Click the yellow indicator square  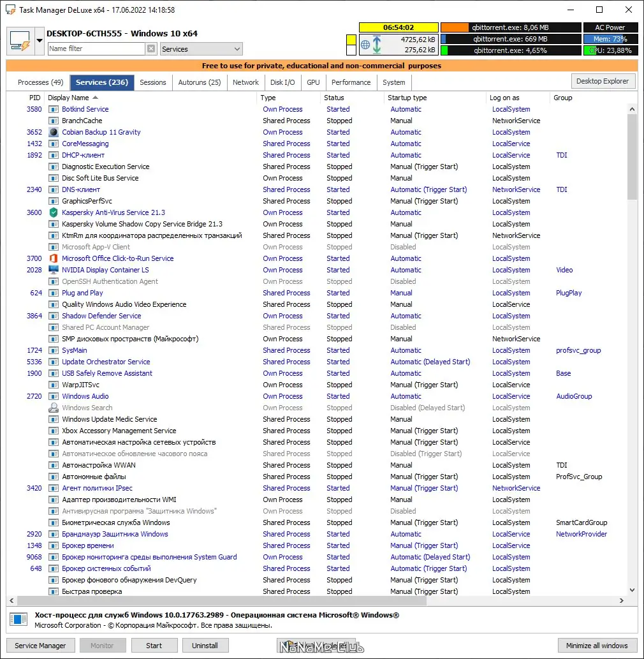click(351, 40)
